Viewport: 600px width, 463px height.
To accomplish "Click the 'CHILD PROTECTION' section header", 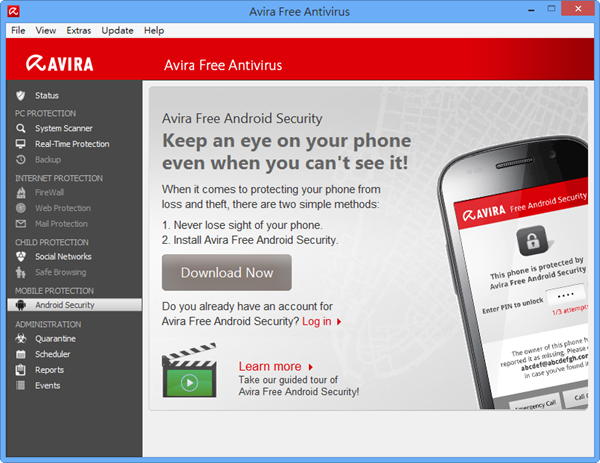I will click(52, 242).
